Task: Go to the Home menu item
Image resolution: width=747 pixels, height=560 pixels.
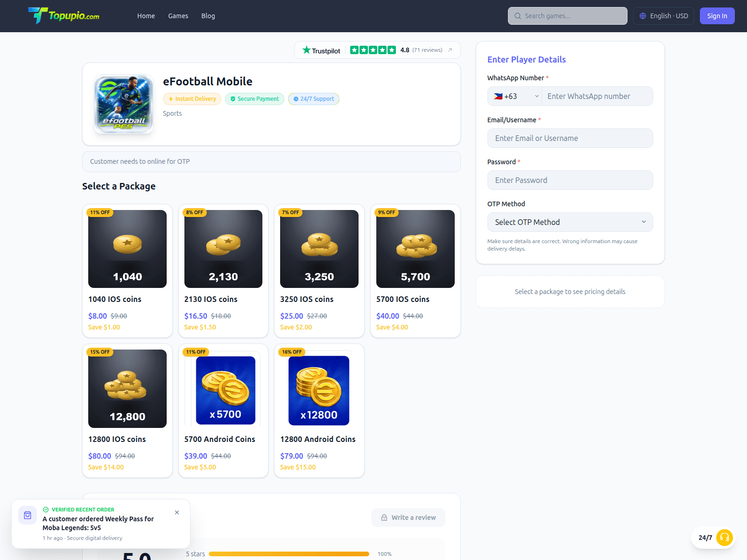Action: (x=146, y=16)
